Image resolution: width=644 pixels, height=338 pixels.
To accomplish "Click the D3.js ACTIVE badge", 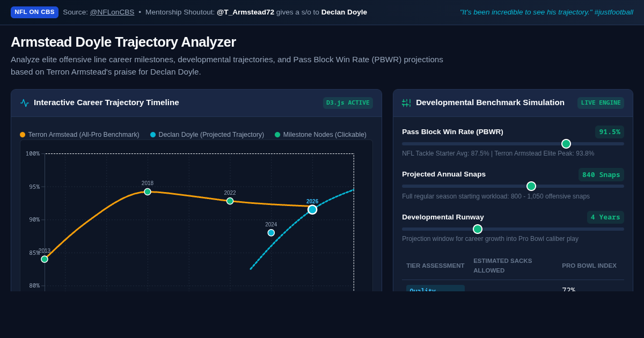I will click(x=348, y=103).
